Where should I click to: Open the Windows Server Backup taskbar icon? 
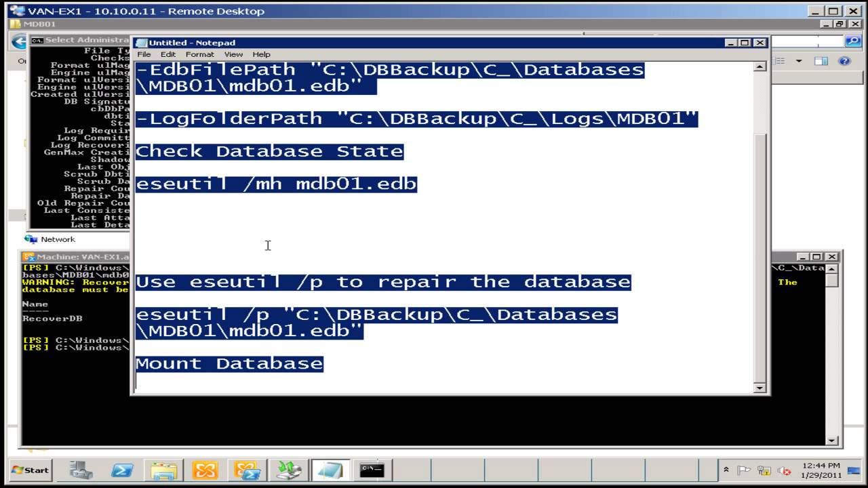click(x=288, y=470)
